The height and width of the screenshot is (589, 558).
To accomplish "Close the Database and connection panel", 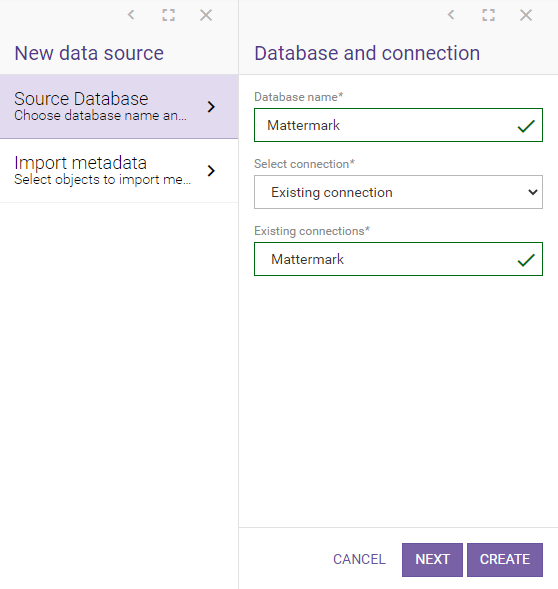I will [526, 15].
